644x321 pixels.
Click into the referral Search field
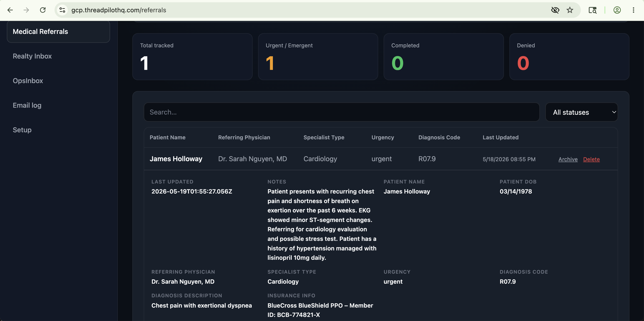click(x=342, y=112)
